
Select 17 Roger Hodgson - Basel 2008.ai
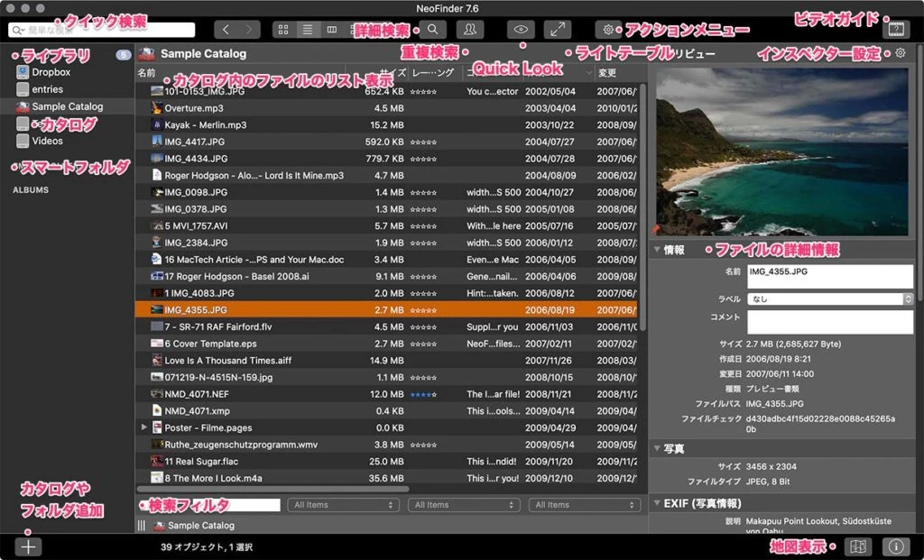coord(386,276)
